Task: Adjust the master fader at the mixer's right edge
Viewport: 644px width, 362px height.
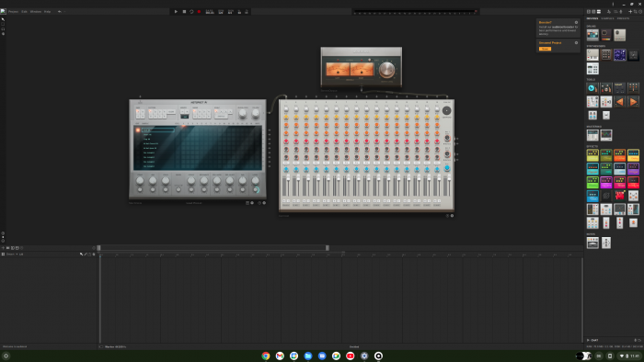Action: coord(449,177)
